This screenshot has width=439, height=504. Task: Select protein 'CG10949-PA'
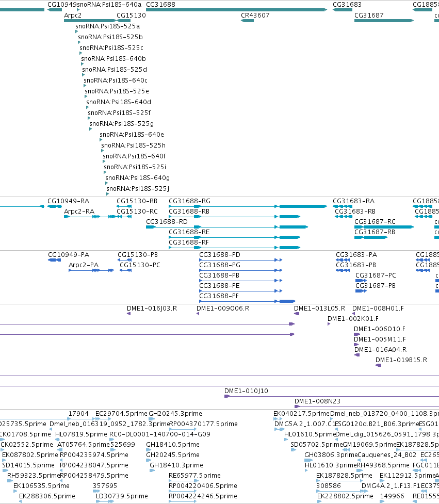[x=69, y=254]
